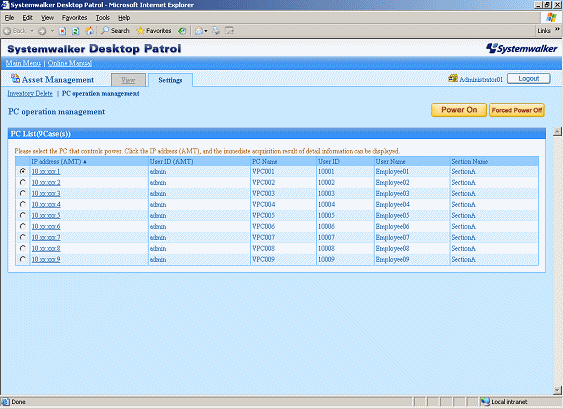Click the Employee01 user name cell
Image resolution: width=563 pixels, height=409 pixels.
[392, 172]
